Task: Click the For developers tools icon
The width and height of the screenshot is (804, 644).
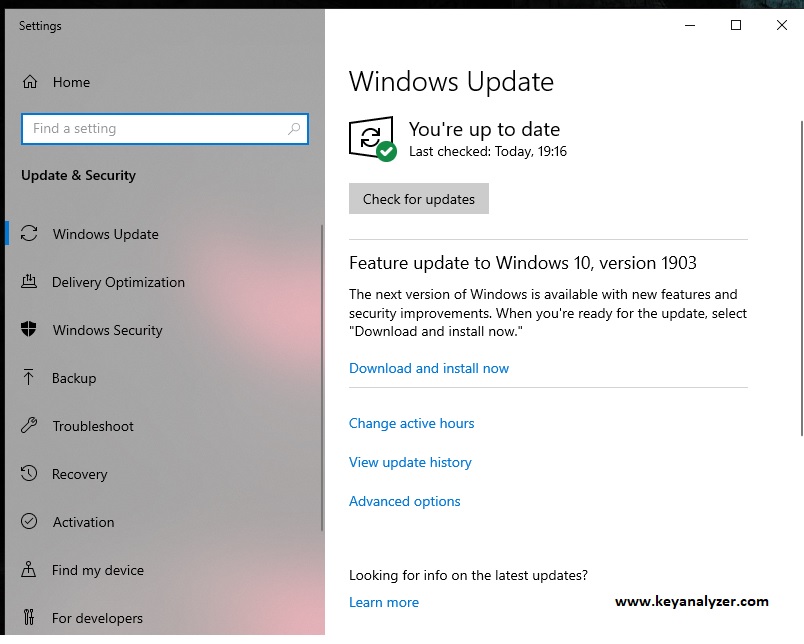Action: point(29,617)
